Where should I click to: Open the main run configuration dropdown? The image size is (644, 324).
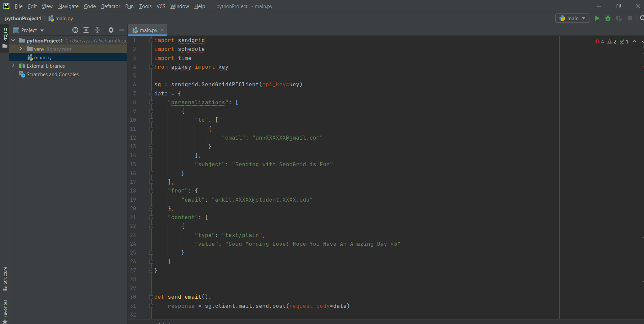pyautogui.click(x=572, y=18)
